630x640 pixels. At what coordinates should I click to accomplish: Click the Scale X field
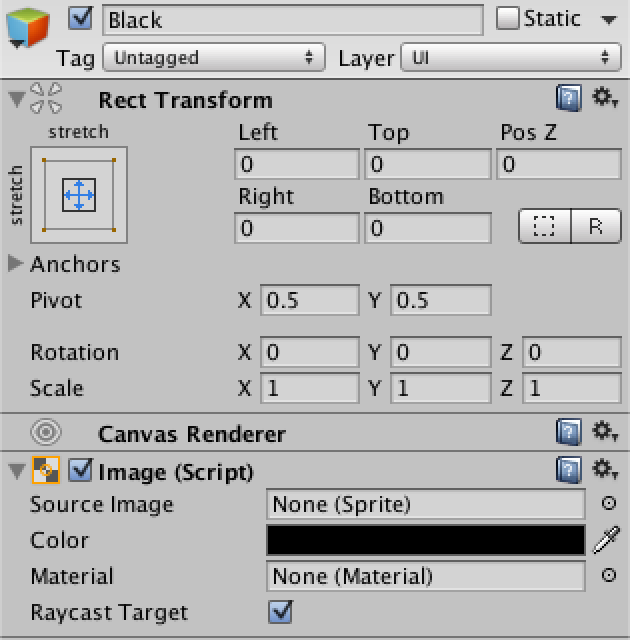[x=310, y=388]
